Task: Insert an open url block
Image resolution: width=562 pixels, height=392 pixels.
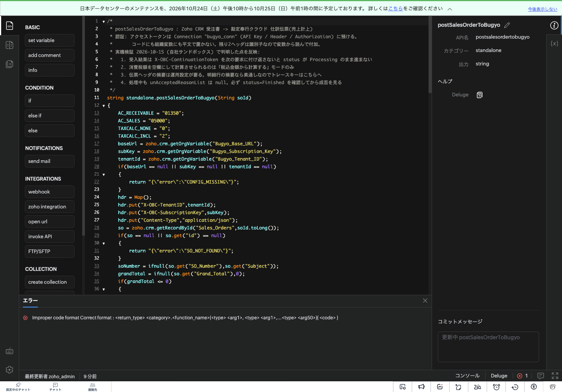Action: (50, 221)
